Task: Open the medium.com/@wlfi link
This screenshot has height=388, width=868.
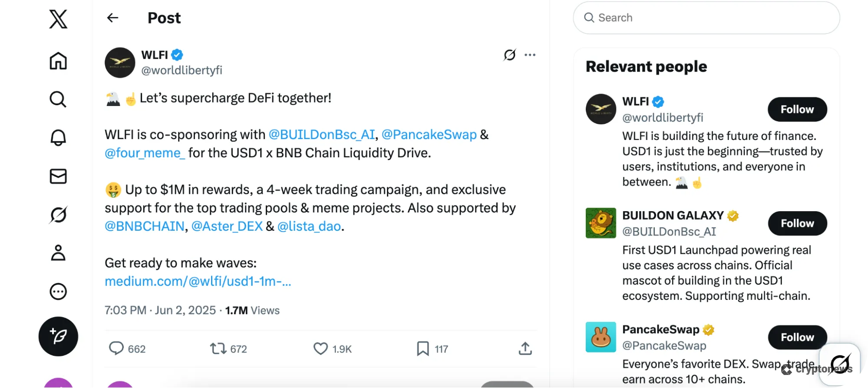Action: 198,282
